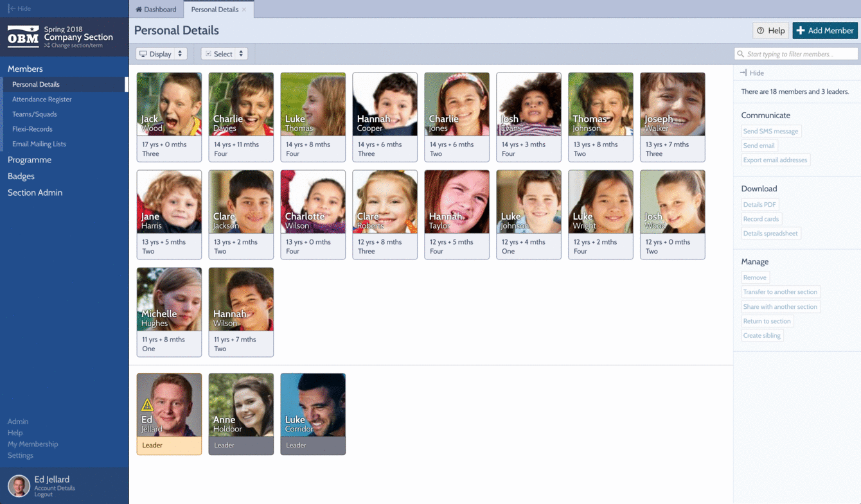861x504 pixels.
Task: Open Anne Holdoor's leader card
Action: coord(241,413)
